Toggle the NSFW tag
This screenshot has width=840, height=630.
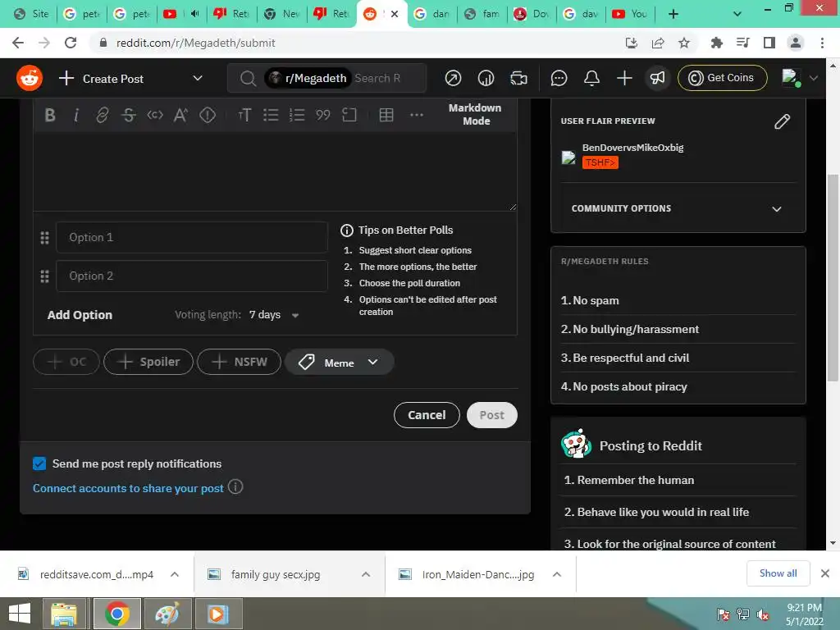[239, 362]
